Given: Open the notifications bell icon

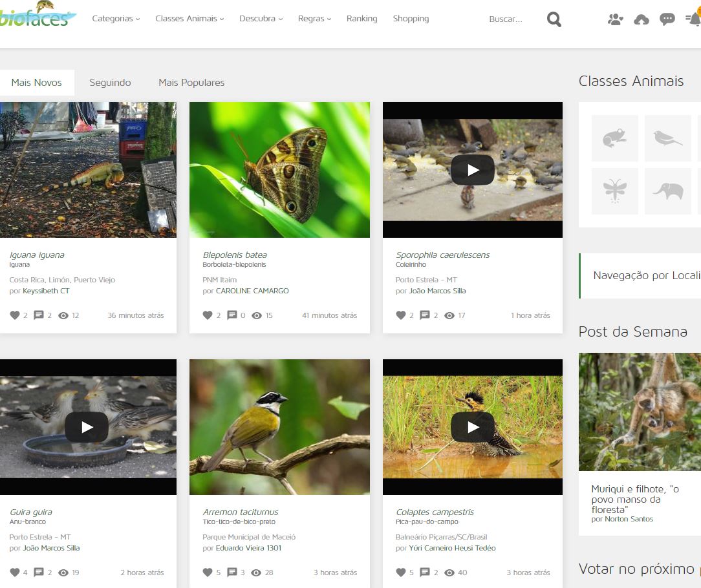Looking at the screenshot, I should (693, 19).
